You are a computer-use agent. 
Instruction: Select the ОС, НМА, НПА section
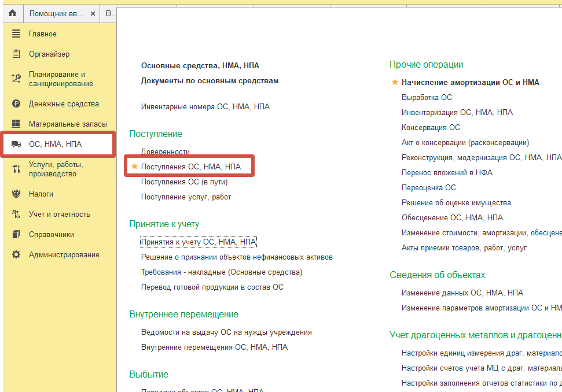(x=55, y=144)
